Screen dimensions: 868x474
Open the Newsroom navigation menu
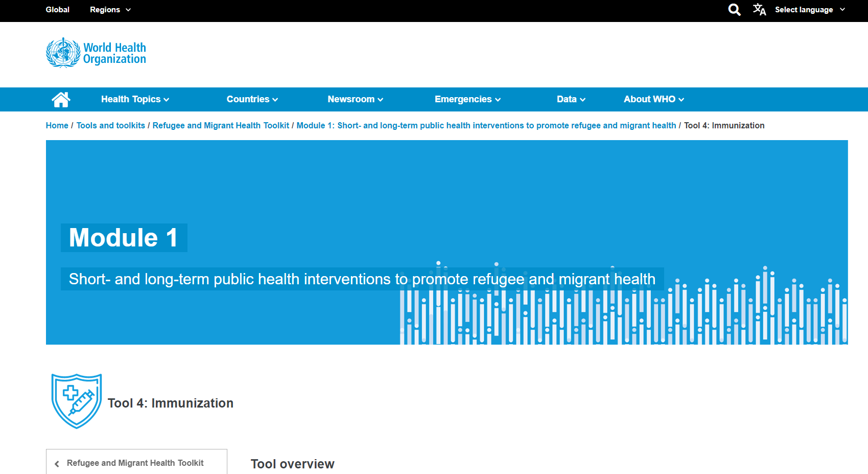[x=355, y=99]
